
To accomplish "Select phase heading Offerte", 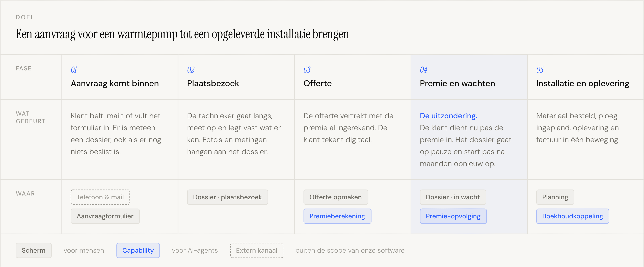I will pyautogui.click(x=317, y=83).
